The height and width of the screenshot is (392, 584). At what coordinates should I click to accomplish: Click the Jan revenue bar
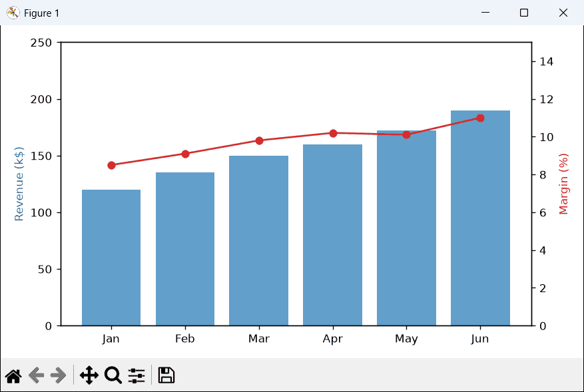click(111, 258)
